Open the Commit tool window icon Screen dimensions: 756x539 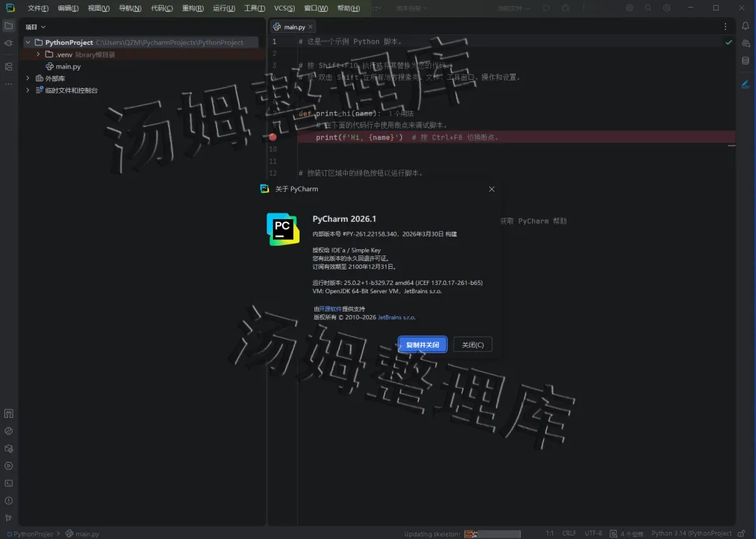(x=8, y=43)
